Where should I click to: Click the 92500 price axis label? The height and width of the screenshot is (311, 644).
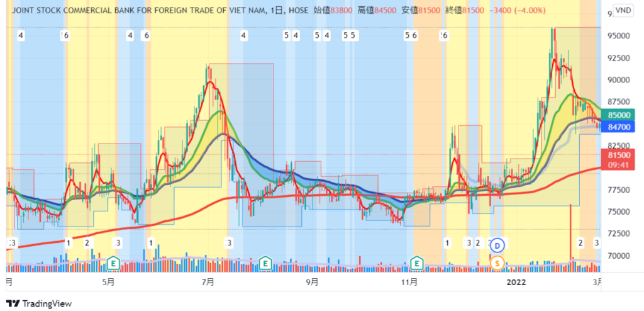click(619, 58)
